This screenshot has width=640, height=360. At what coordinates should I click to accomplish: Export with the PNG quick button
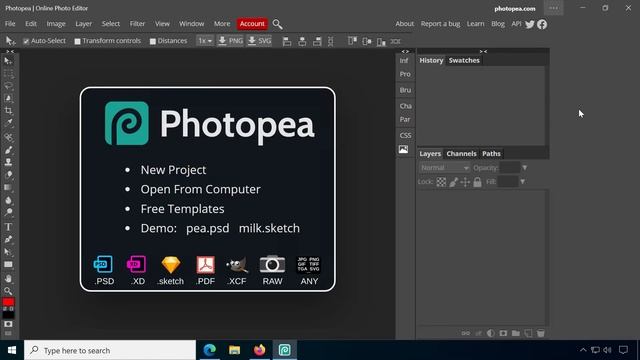(231, 41)
